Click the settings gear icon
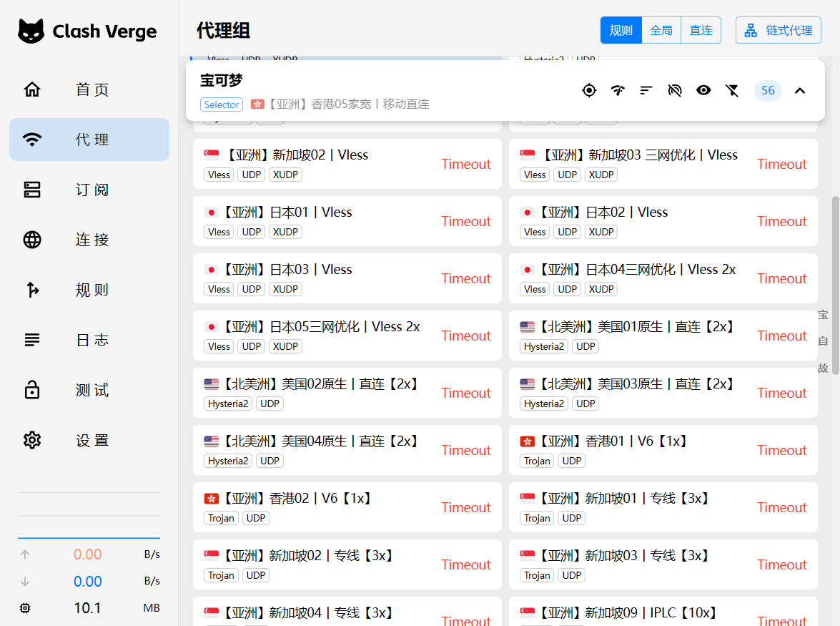Screen dimensions: 840x626 (x=32, y=440)
